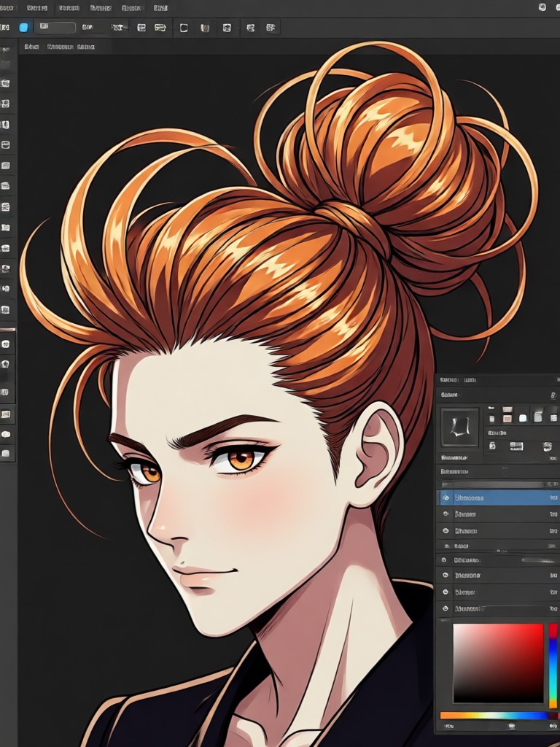Click the rounded-square outline icon in the options bar
This screenshot has width=560, height=747.
pyautogui.click(x=183, y=28)
